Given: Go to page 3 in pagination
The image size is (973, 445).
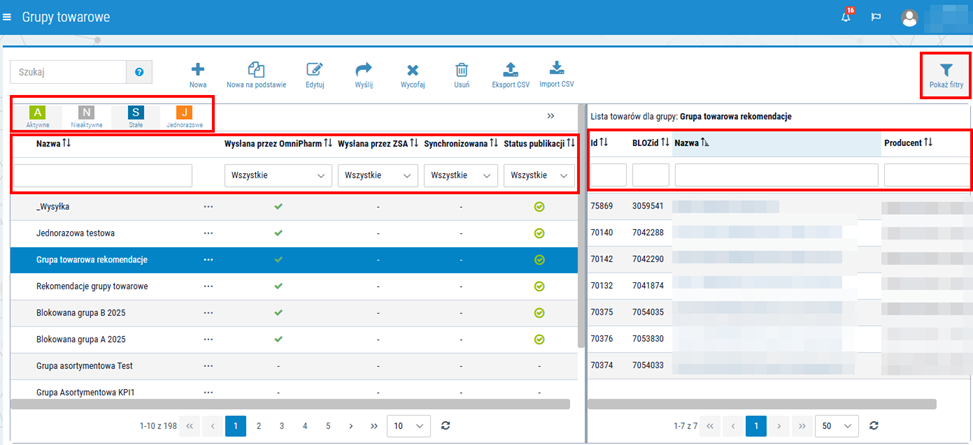Looking at the screenshot, I should point(282,426).
